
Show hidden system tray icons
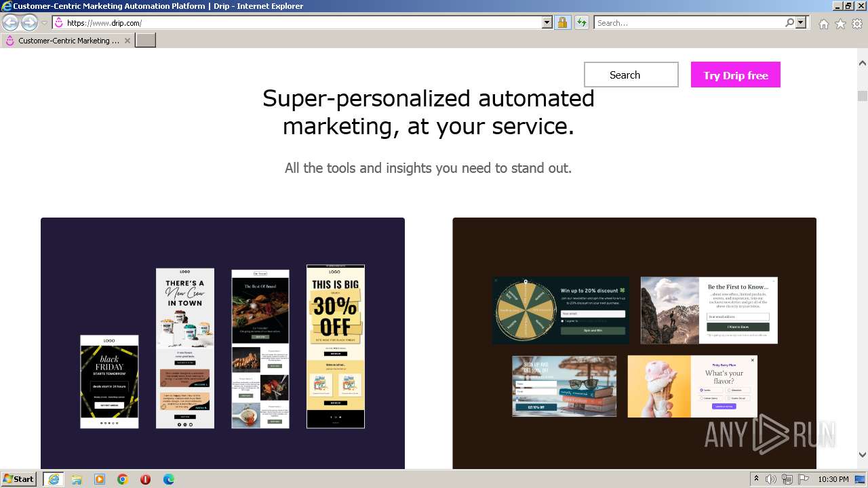coord(756,479)
